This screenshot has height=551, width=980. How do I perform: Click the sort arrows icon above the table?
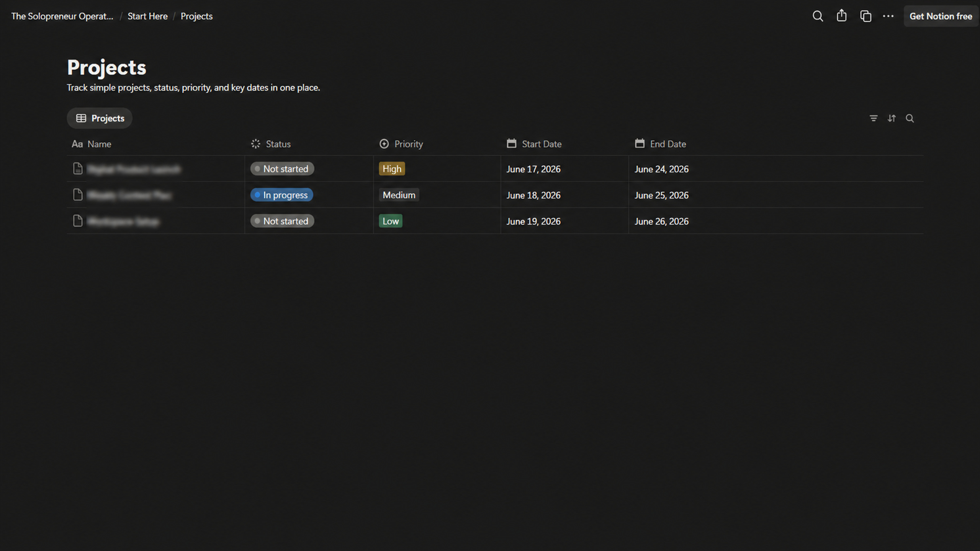pyautogui.click(x=892, y=118)
